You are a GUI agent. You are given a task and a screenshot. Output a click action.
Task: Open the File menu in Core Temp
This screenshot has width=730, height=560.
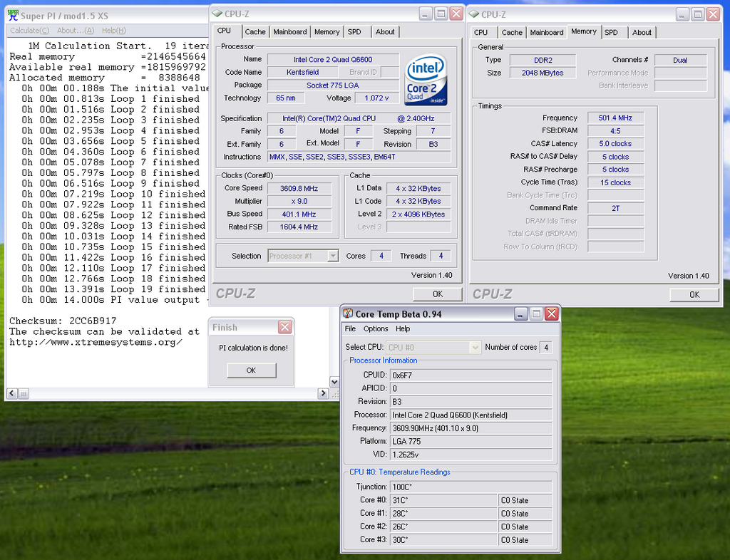(x=350, y=329)
